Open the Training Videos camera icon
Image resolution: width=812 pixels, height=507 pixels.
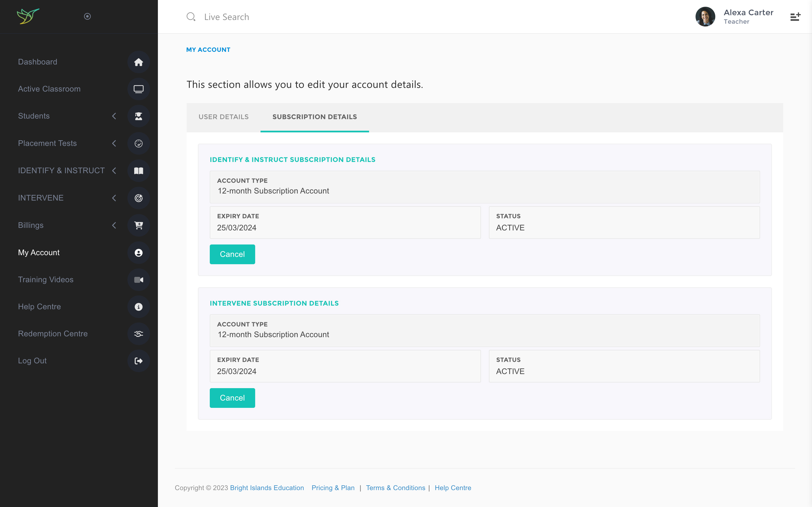(x=139, y=280)
